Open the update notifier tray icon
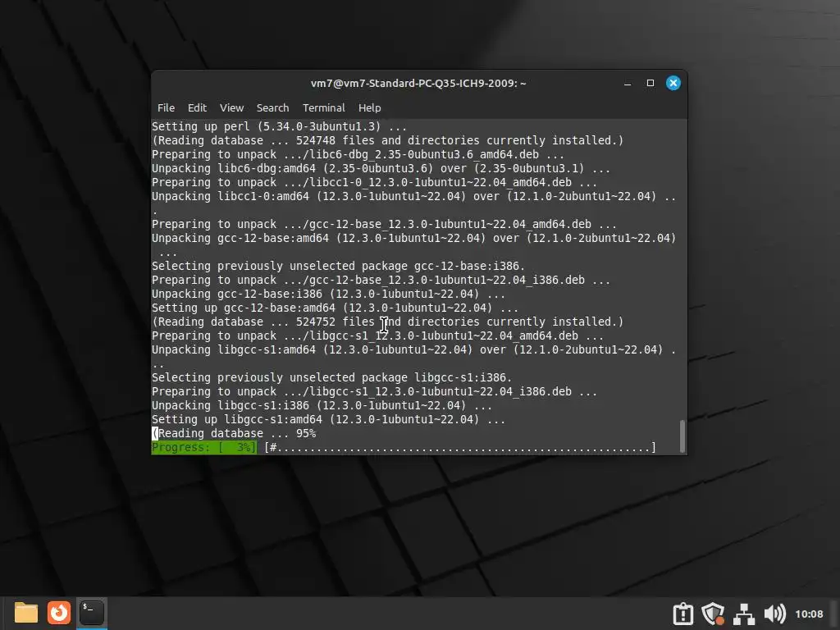The image size is (840, 630). click(683, 614)
